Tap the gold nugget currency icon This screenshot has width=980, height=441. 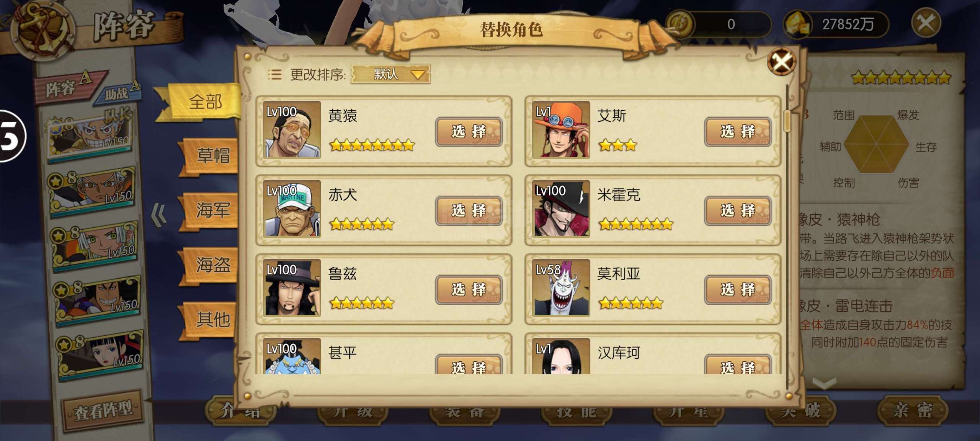(x=798, y=24)
